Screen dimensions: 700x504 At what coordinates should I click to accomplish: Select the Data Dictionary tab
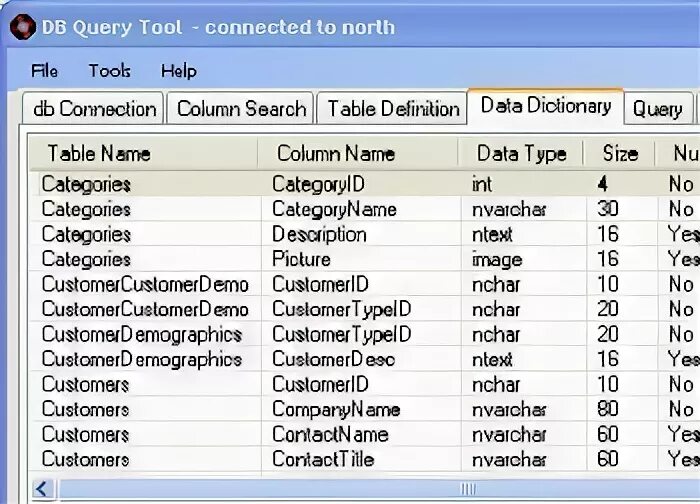coord(545,106)
